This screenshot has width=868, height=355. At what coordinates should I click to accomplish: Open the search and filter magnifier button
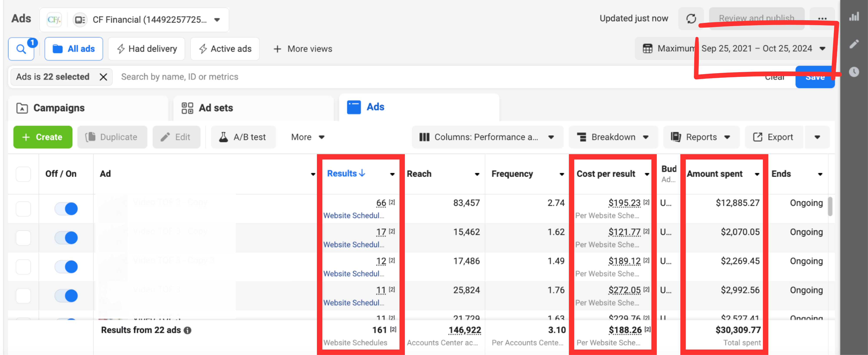(21, 49)
